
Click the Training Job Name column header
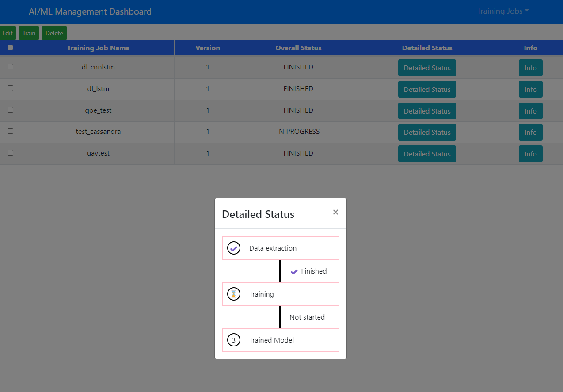[98, 48]
